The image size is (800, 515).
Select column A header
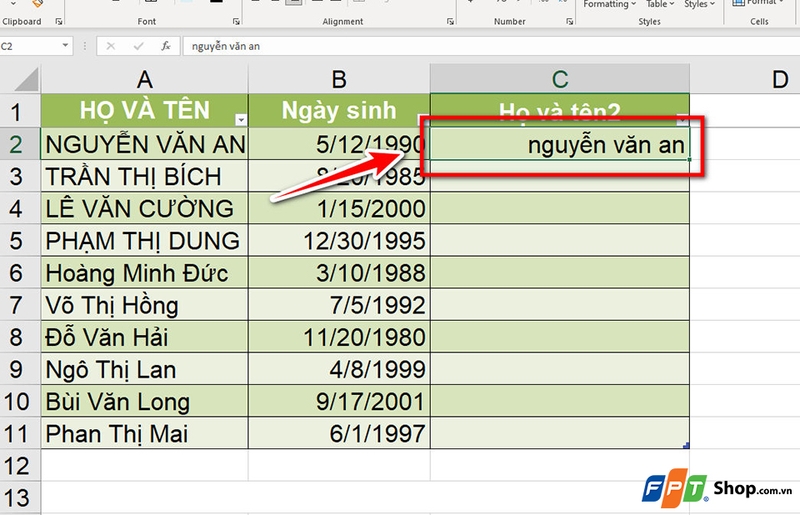144,79
